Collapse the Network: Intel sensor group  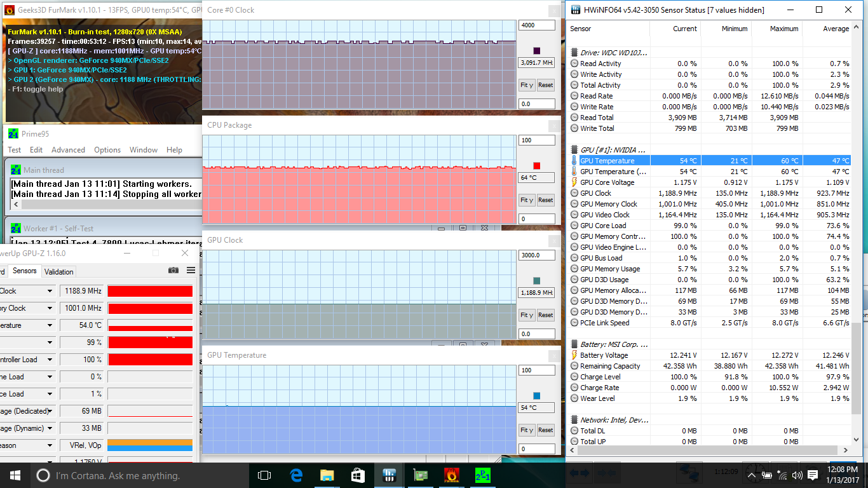coord(574,420)
